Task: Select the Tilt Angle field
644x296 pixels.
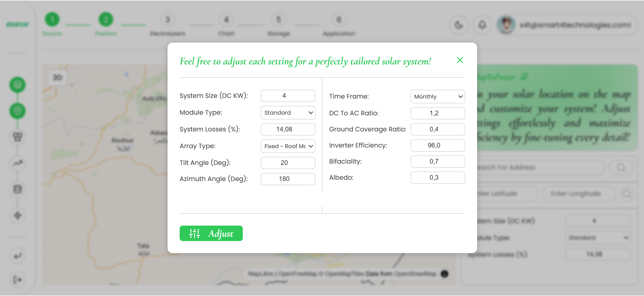Action: tap(288, 163)
